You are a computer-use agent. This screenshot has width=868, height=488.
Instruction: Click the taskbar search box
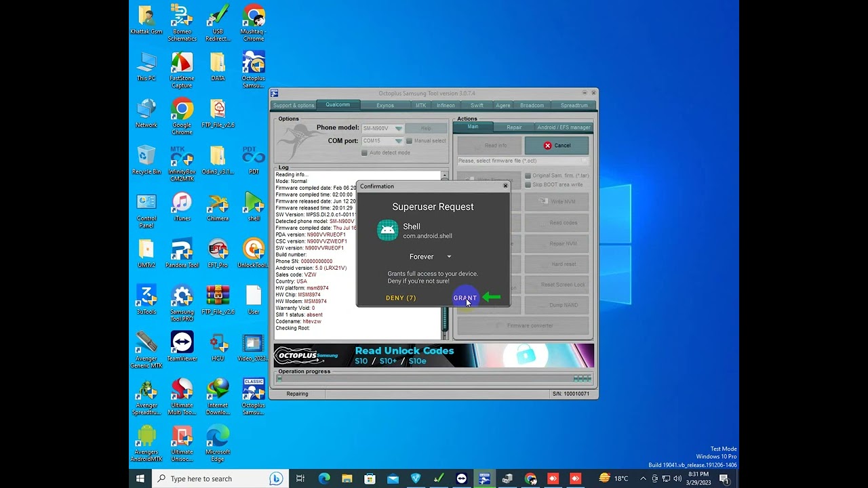220,479
